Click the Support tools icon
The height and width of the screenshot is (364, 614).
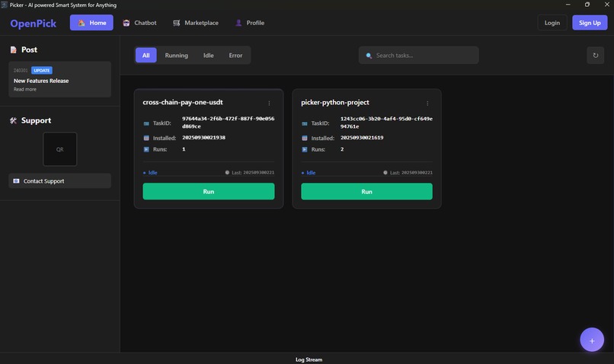[13, 120]
